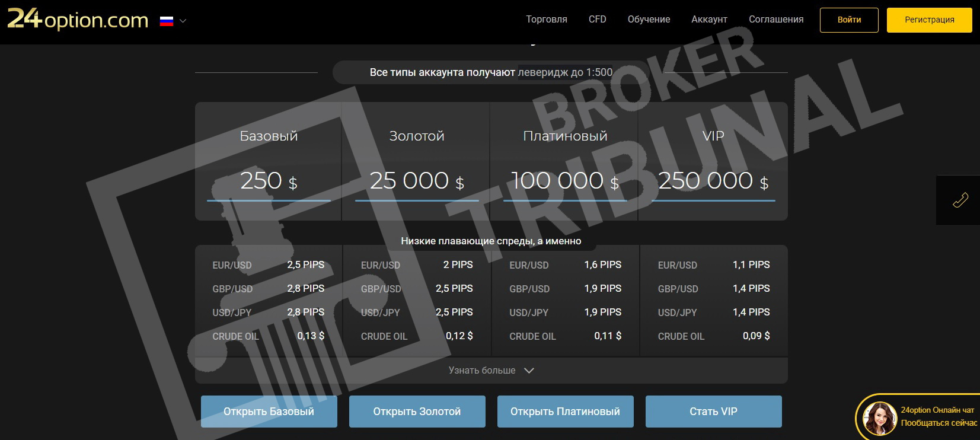The height and width of the screenshot is (440, 980).
Task: Click the 1,1 PIPS EUR/USD value
Action: click(x=751, y=264)
